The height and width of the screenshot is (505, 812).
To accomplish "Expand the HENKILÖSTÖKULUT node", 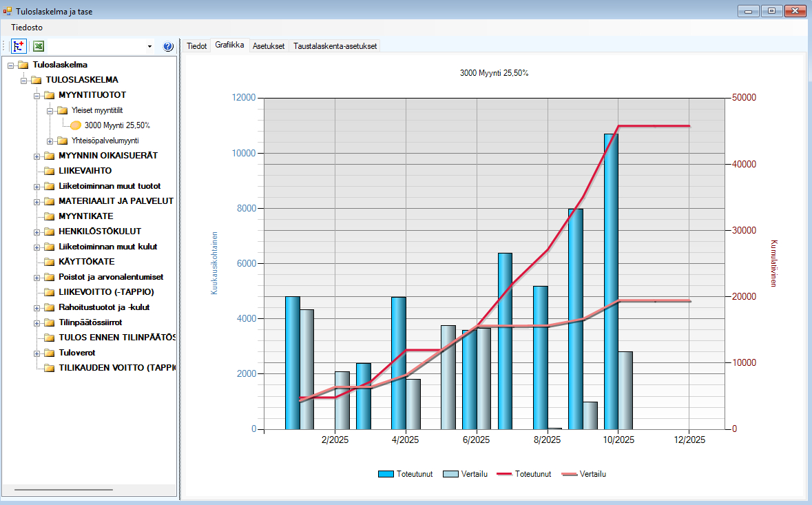I will pos(37,231).
